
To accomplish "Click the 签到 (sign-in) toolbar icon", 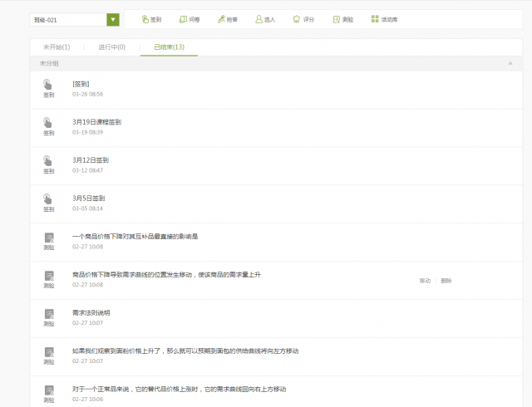I will [150, 19].
